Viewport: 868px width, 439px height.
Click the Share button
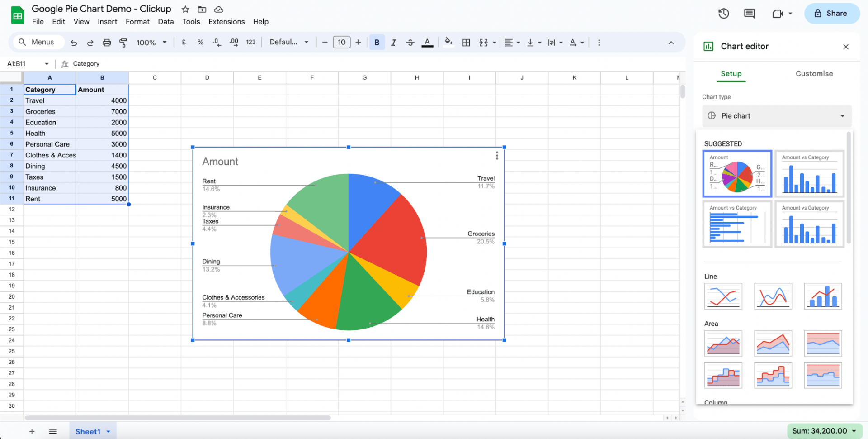click(x=832, y=14)
